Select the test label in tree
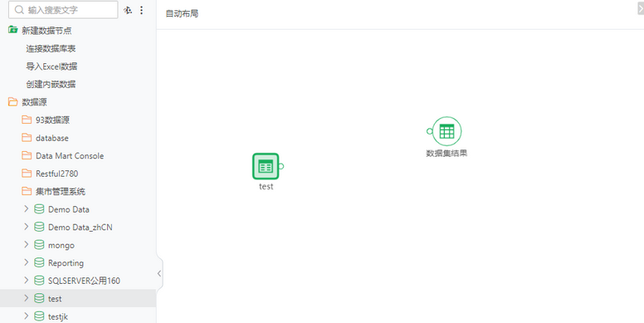This screenshot has height=323, width=644. pyautogui.click(x=55, y=299)
